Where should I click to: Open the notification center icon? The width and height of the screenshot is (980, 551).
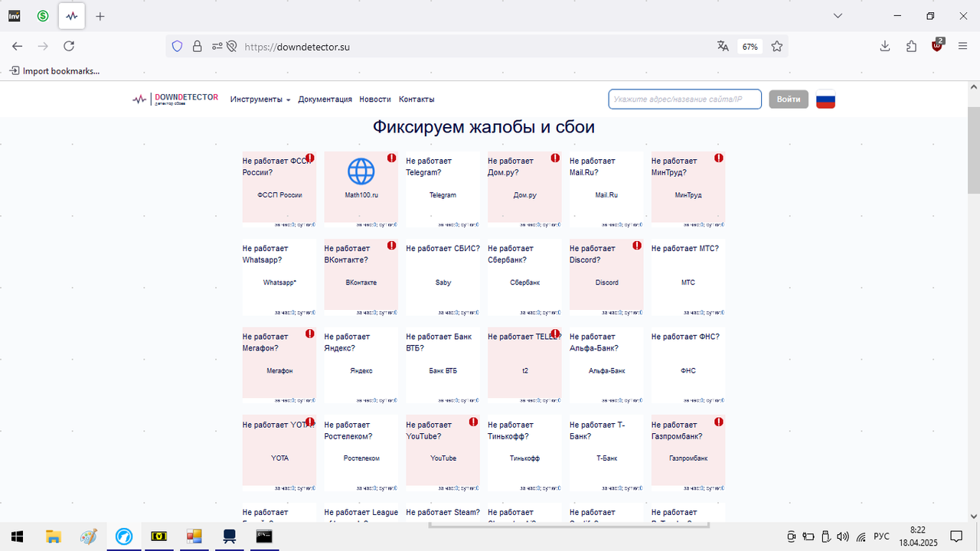pyautogui.click(x=956, y=536)
